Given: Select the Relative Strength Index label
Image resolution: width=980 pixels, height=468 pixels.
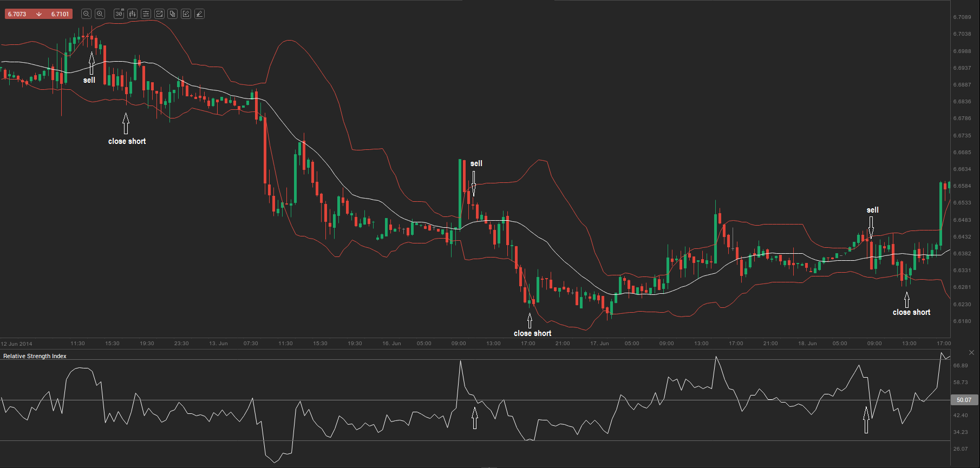Looking at the screenshot, I should tap(35, 356).
